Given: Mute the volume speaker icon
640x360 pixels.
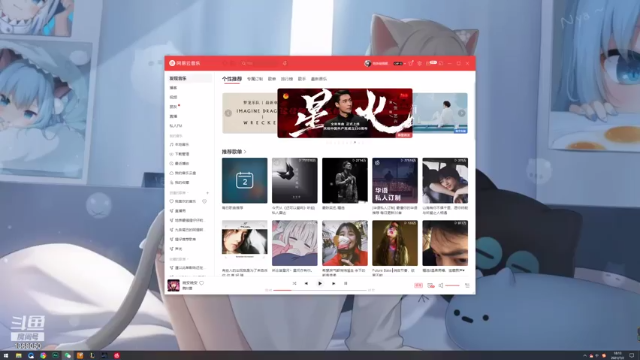Looking at the screenshot, I should [441, 285].
